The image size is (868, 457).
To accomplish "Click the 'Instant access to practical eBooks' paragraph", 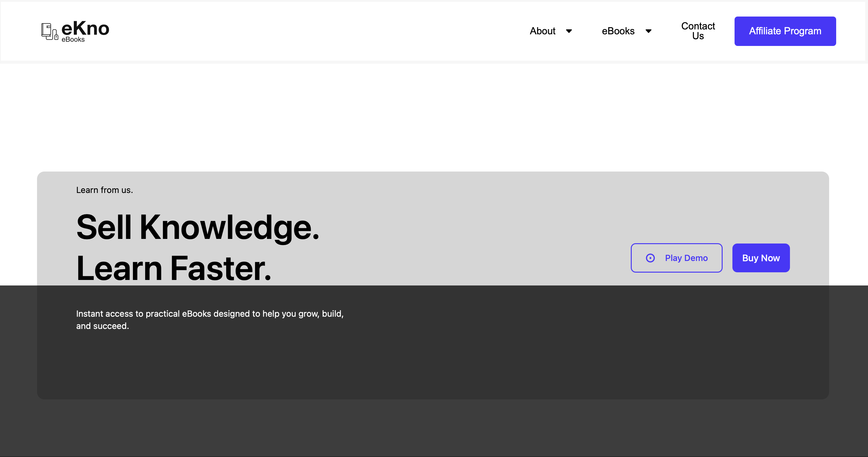I will 210,314.
